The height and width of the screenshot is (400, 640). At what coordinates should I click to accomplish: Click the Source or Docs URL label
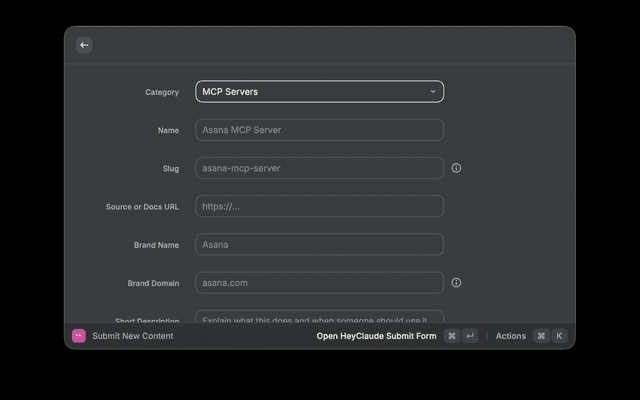coord(142,207)
